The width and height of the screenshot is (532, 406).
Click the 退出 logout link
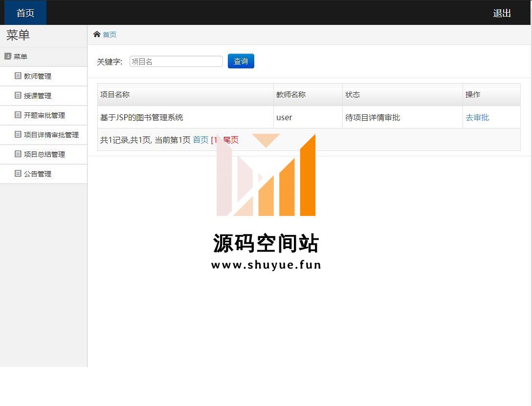click(x=502, y=13)
